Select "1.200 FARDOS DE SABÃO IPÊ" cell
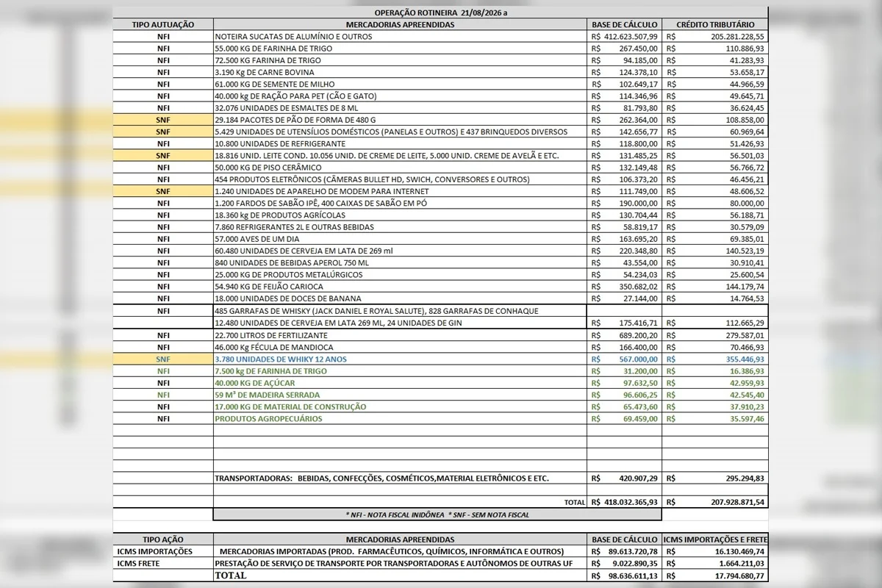882x588 pixels. 401,203
